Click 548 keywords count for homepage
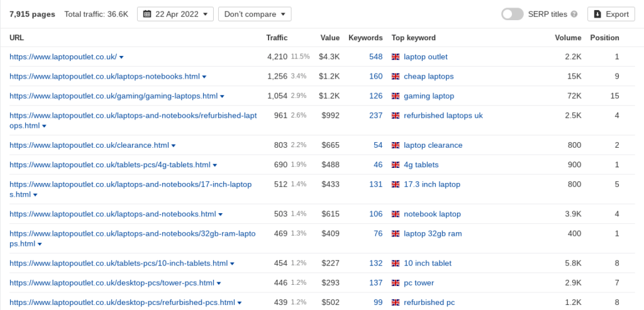644x310 pixels. tap(376, 57)
